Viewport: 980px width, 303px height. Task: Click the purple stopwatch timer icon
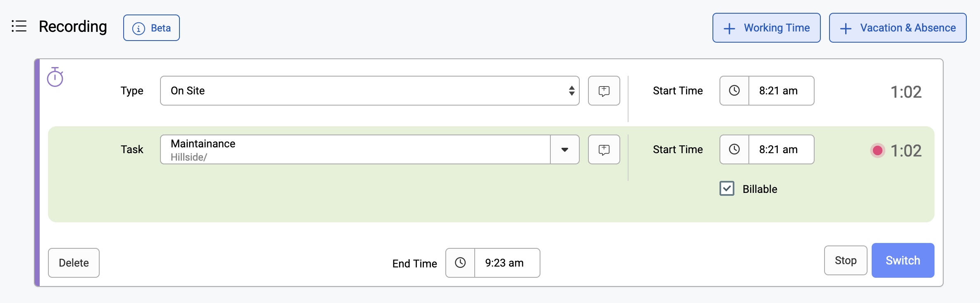(x=55, y=77)
